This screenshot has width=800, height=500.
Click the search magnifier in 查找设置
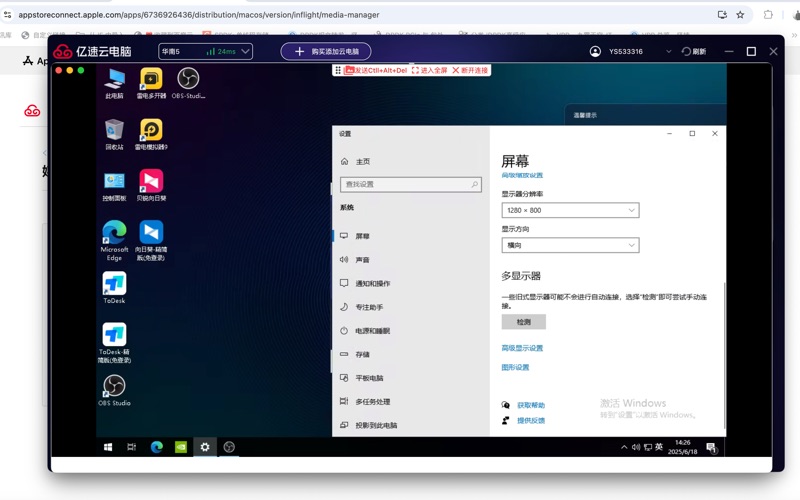[x=474, y=184]
